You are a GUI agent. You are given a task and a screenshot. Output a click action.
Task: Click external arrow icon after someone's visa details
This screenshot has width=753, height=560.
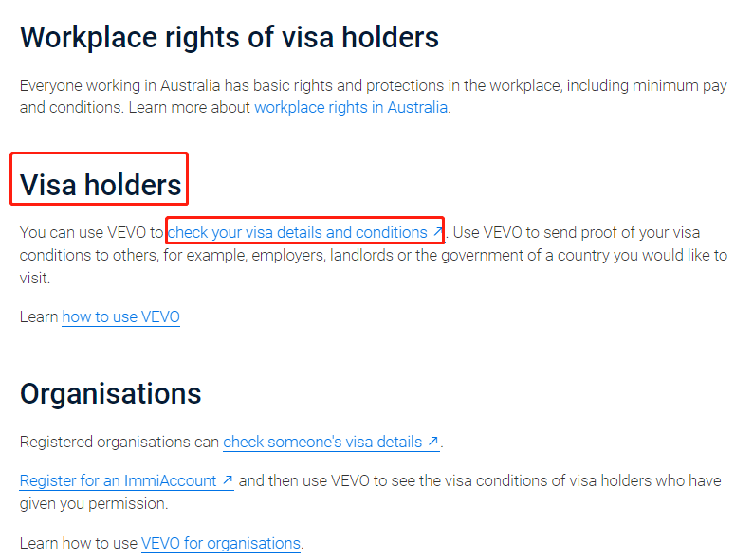(433, 441)
